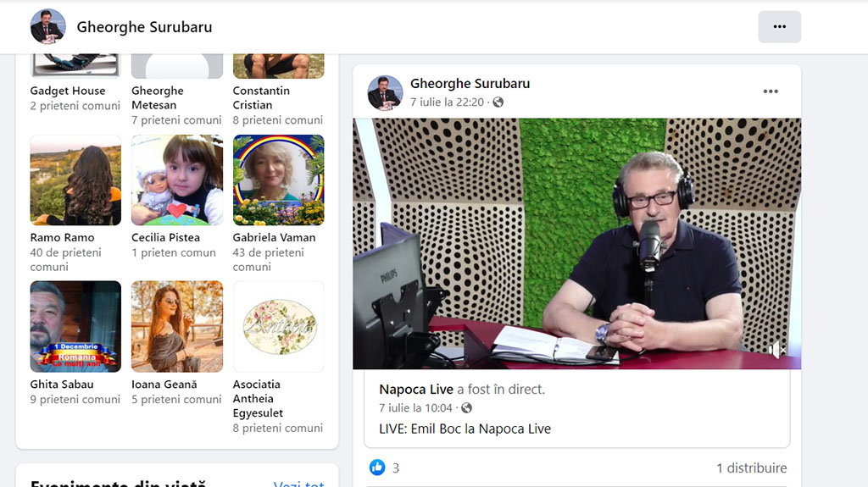
Task: Click Asociatia Antheia Egyesulet logo thumbnail
Action: [278, 327]
